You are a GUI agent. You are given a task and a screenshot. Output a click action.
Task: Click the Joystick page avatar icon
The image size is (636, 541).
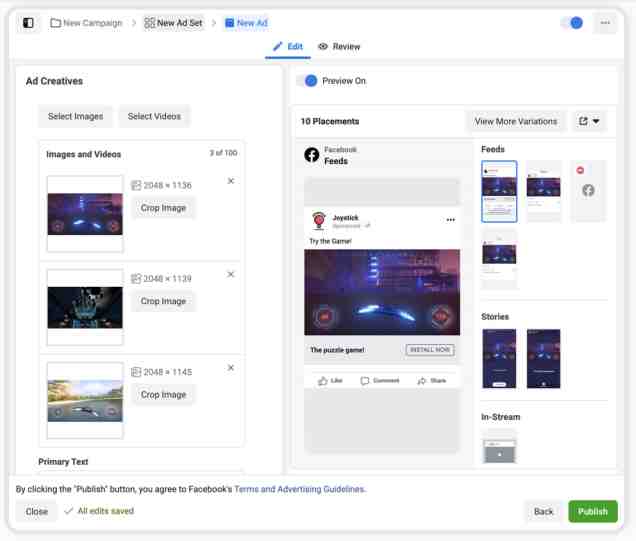319,221
